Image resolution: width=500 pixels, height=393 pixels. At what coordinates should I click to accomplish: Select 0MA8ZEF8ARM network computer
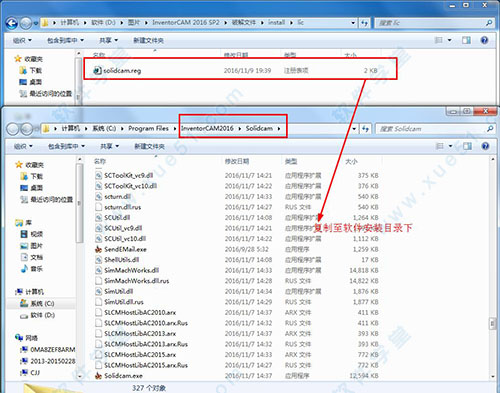(x=48, y=350)
